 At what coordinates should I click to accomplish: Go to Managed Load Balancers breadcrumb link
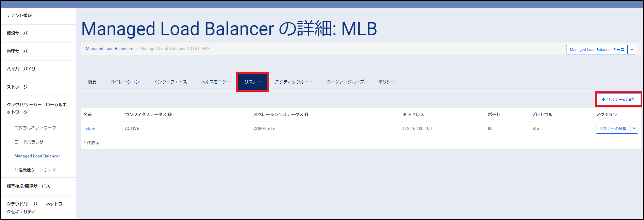[x=110, y=49]
